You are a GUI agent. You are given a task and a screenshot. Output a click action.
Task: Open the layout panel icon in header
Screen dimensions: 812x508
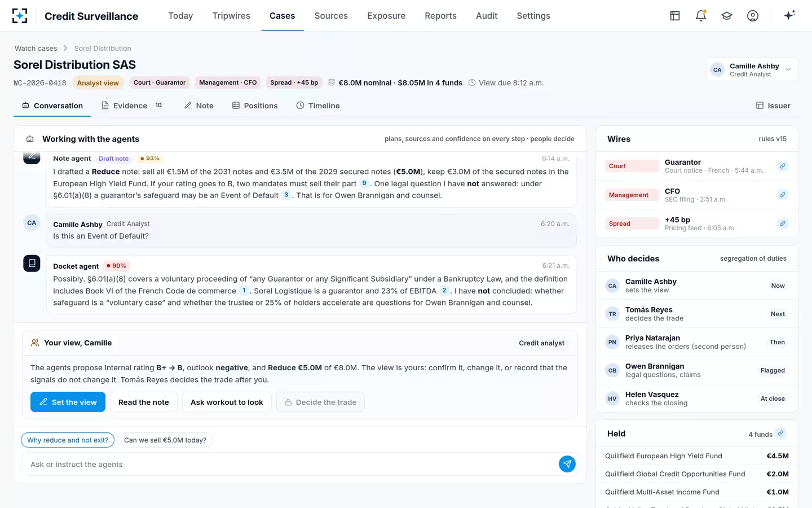point(675,16)
